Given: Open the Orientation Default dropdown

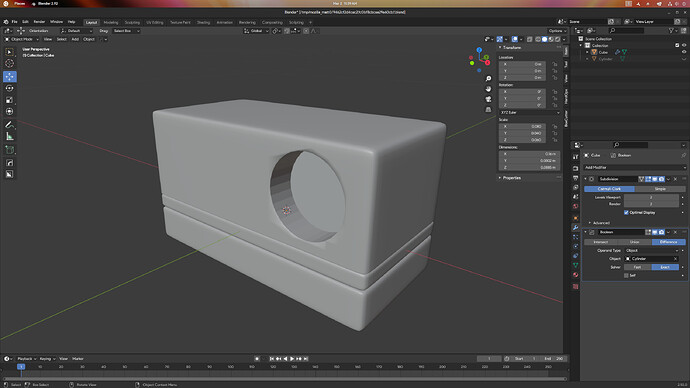Looking at the screenshot, I should coord(76,31).
